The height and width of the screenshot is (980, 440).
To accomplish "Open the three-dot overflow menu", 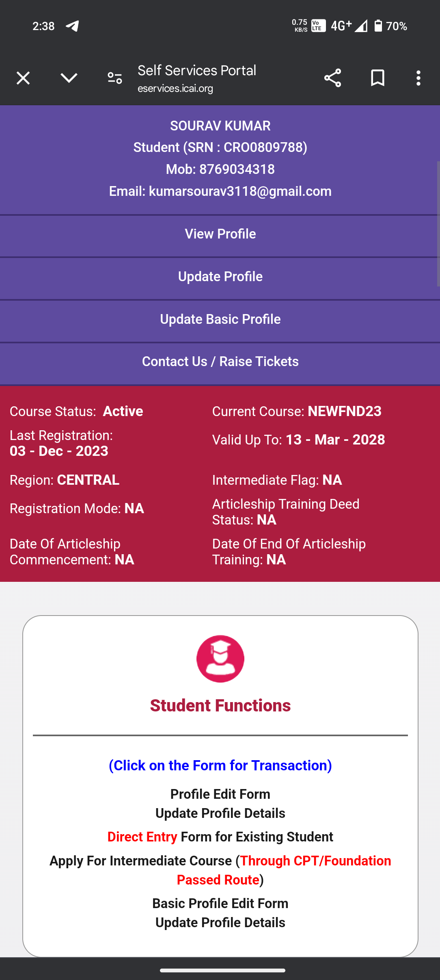I will pyautogui.click(x=418, y=78).
